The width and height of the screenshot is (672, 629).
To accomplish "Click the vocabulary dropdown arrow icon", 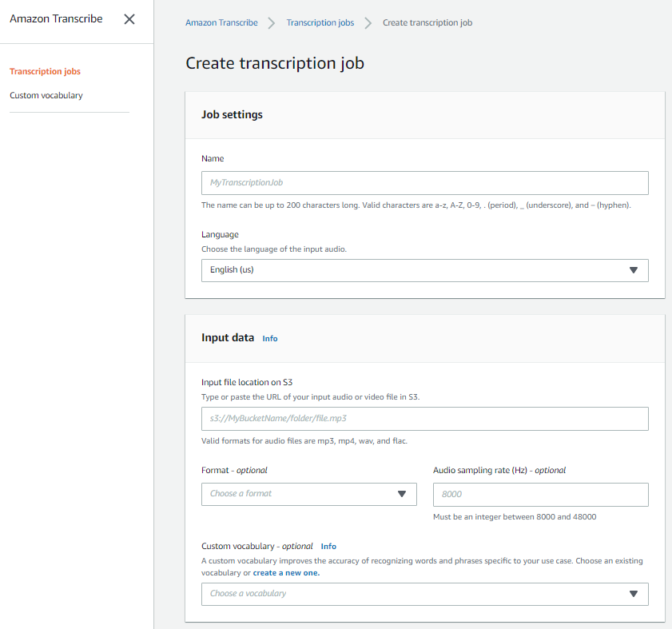I will point(634,594).
